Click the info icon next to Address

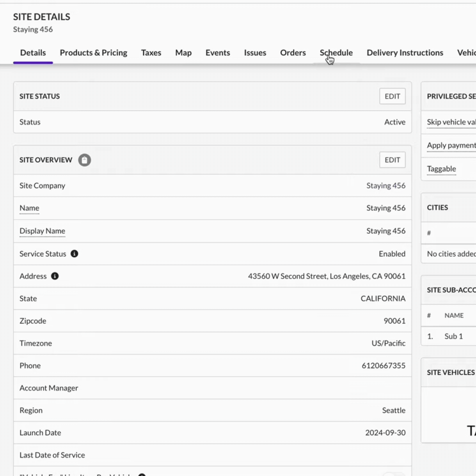point(55,276)
